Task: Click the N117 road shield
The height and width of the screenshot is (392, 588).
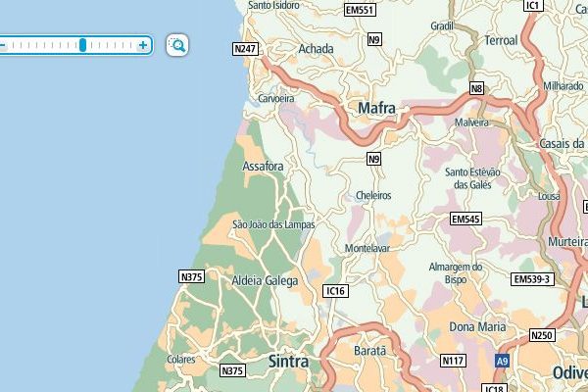Action: (453, 361)
